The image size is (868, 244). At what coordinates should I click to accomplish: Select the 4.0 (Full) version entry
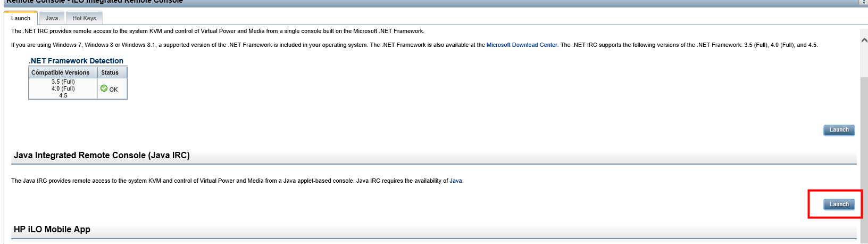pyautogui.click(x=63, y=89)
